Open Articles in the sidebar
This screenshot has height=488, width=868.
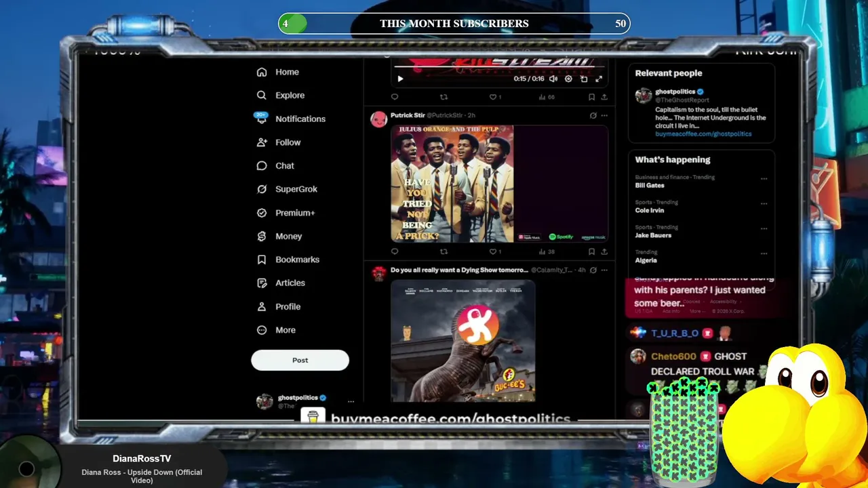(x=281, y=283)
